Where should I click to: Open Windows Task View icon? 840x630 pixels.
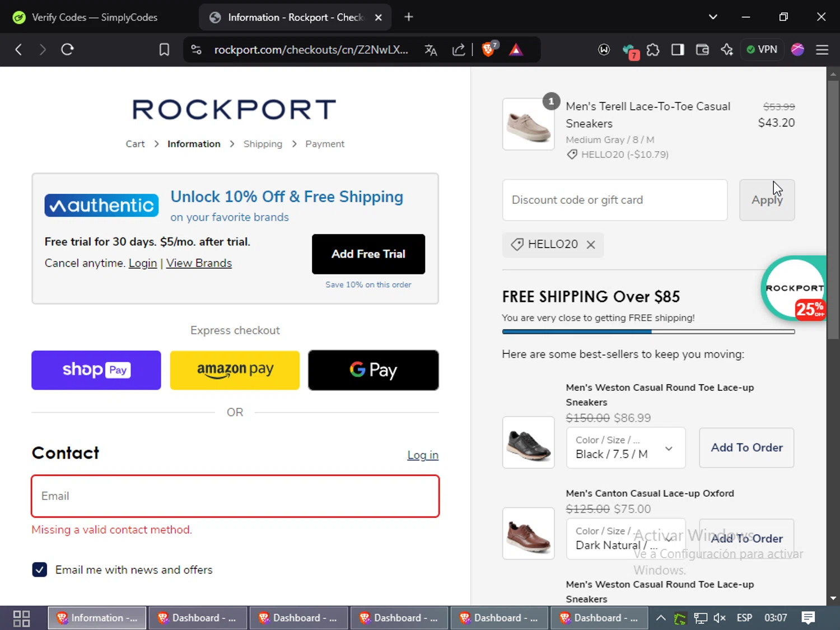[x=21, y=618]
